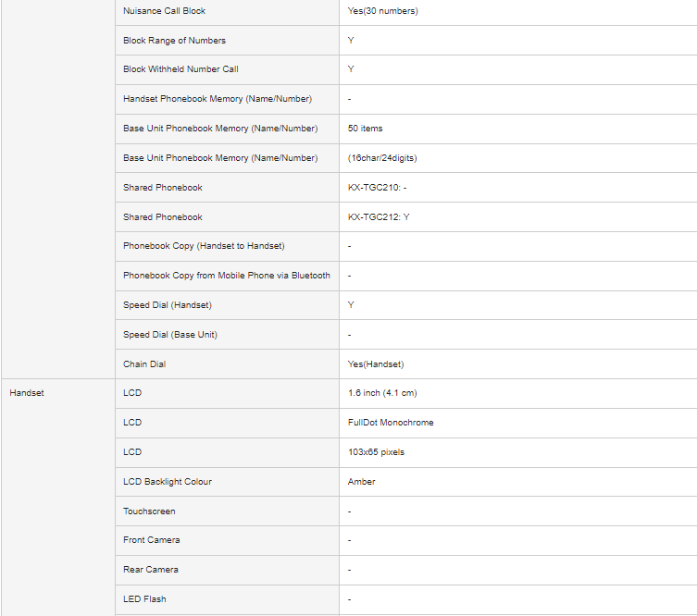The width and height of the screenshot is (697, 616).
Task: Select the '1.6 inch (4.1 cm)' value
Action: (x=383, y=393)
